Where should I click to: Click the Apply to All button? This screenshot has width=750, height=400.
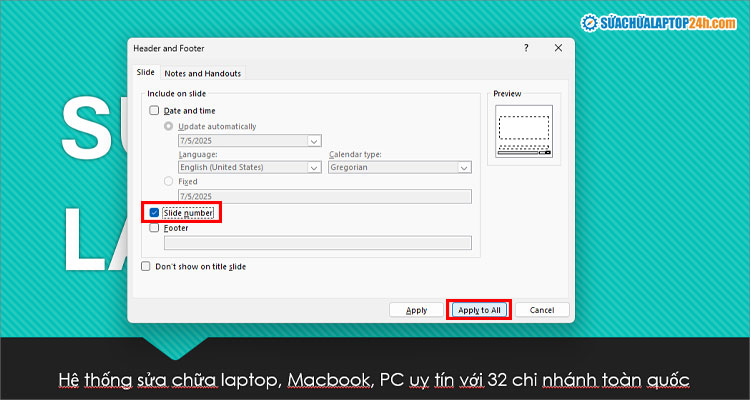tap(479, 310)
